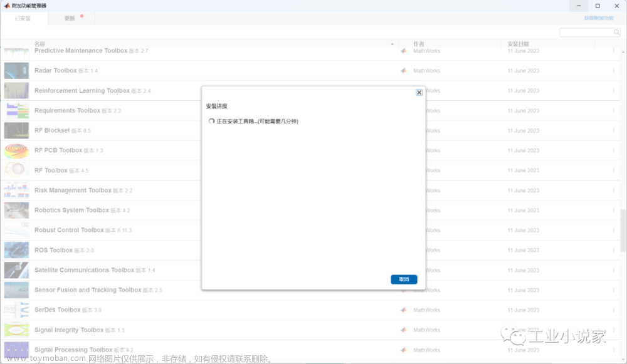
Task: Open Risk Management Toolbox thumbnail icon
Action: click(16, 190)
